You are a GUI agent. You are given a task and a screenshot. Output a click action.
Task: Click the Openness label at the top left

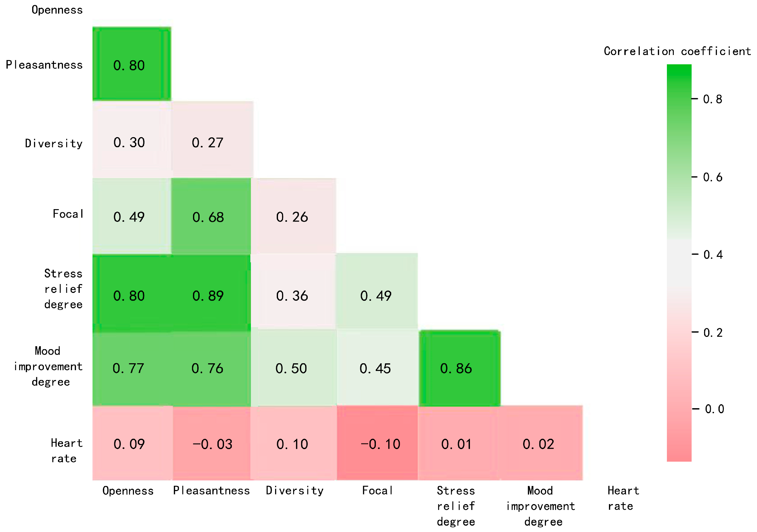pyautogui.click(x=57, y=10)
